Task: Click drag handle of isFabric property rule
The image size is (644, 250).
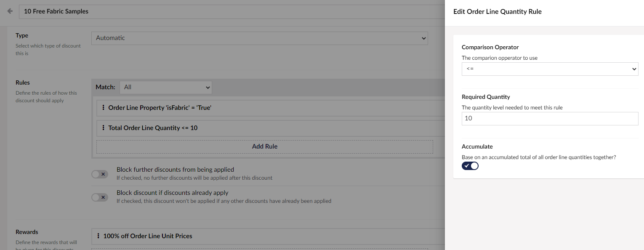Action: pos(104,108)
